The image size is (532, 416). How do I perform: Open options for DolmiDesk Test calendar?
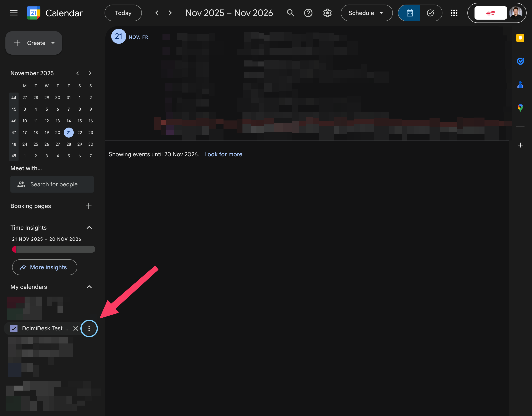pyautogui.click(x=89, y=328)
